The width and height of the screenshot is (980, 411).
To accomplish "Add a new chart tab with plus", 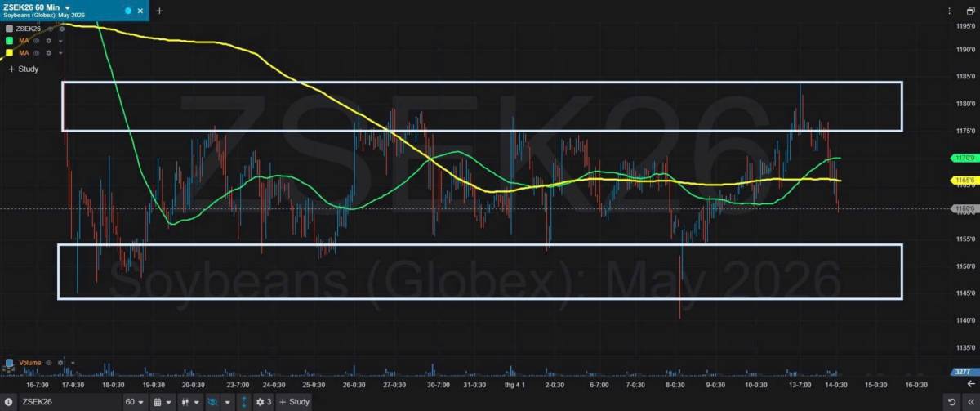I will pyautogui.click(x=159, y=11).
